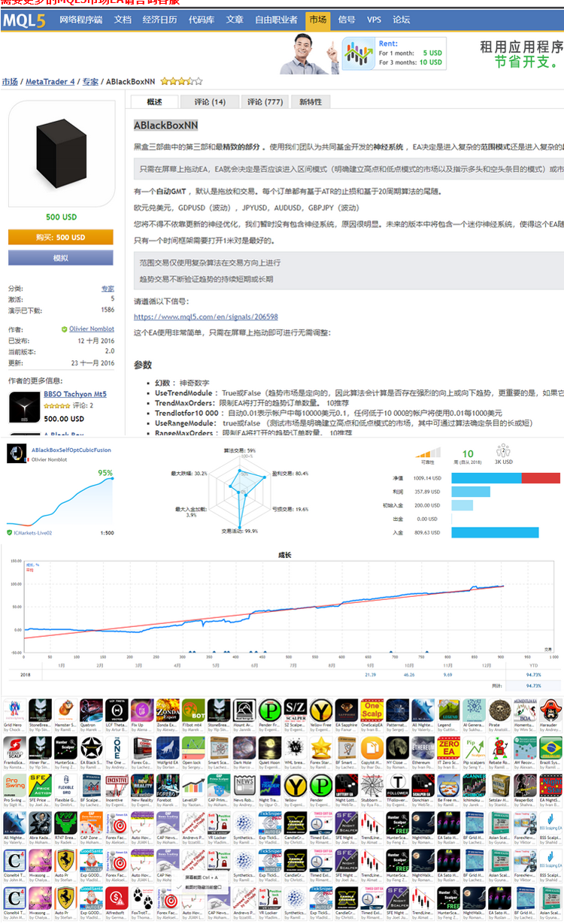Open the BBSO Tachyon Mt5 product link
This screenshot has width=564, height=924.
click(x=75, y=394)
